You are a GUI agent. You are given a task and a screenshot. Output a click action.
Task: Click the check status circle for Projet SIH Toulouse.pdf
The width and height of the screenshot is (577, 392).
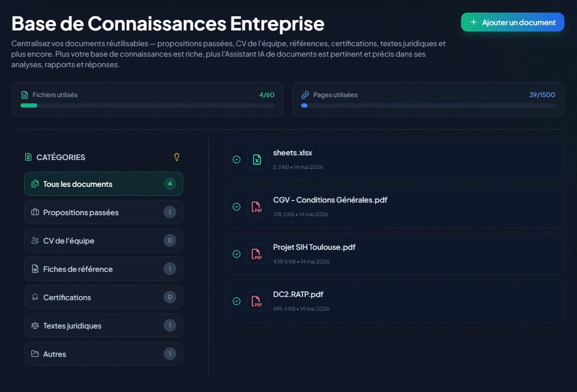[237, 254]
